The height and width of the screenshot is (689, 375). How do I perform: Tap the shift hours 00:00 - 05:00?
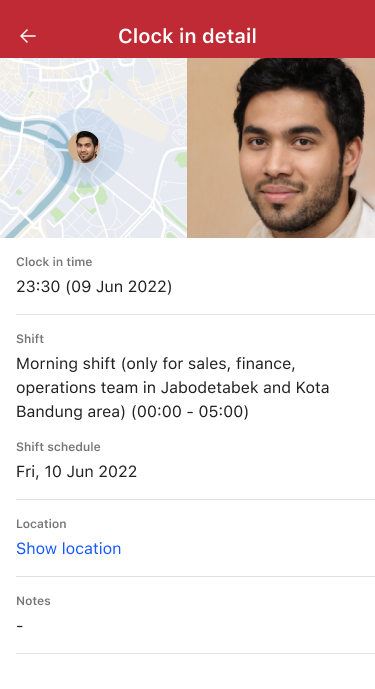pos(190,412)
